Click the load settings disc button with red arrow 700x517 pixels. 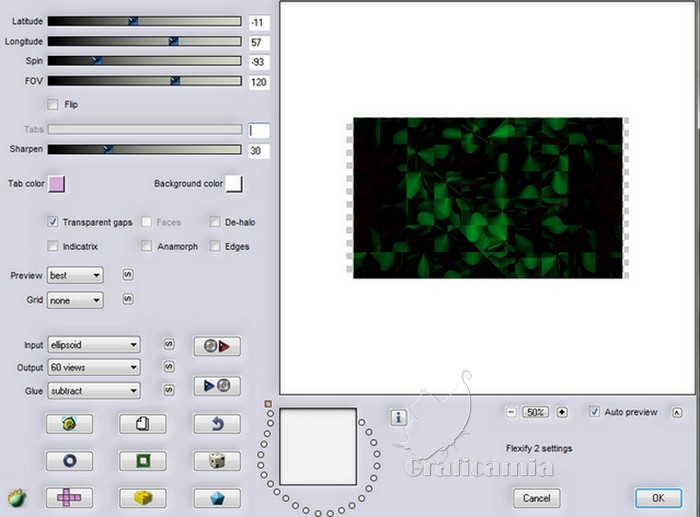(217, 346)
